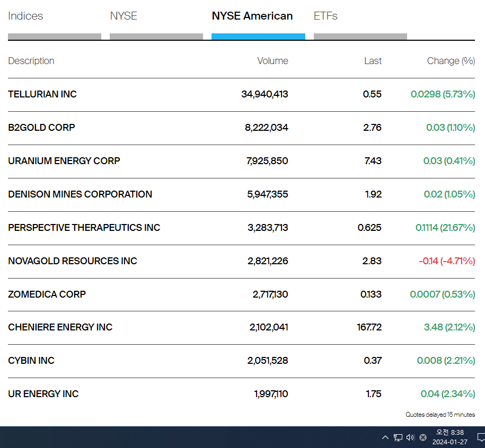
Task: Click Cybin change 0.008 (2.21%)
Action: click(x=446, y=361)
